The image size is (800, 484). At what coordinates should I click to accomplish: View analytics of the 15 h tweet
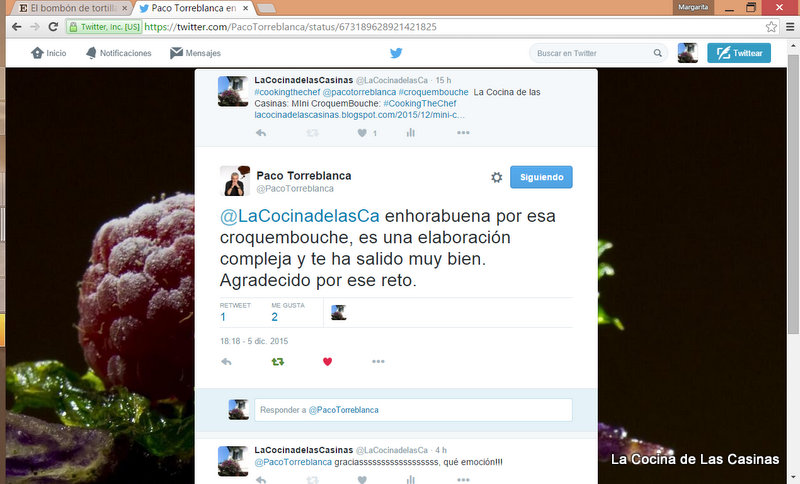[x=411, y=133]
